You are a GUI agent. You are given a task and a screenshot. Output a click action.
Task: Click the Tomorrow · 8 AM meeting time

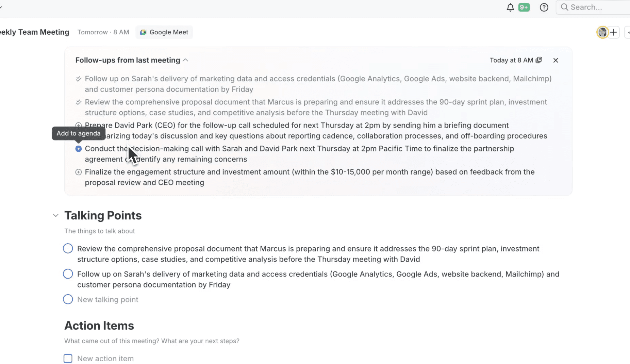(x=103, y=32)
